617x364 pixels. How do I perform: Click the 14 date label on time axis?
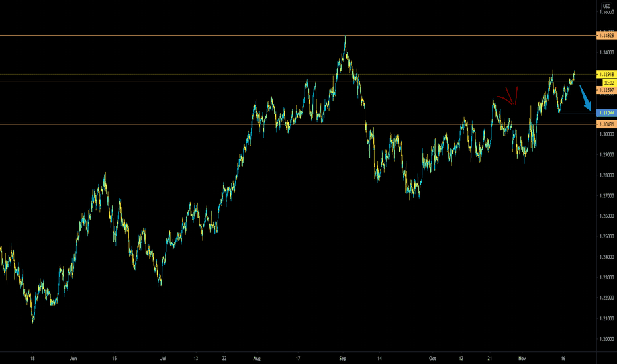(379, 359)
